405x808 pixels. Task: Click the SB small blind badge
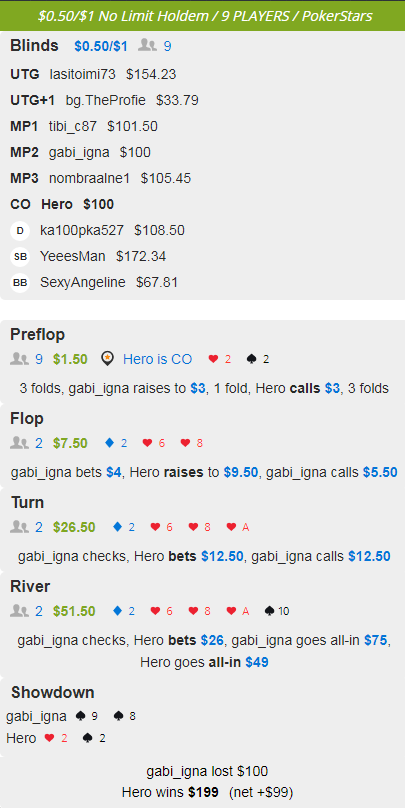pyautogui.click(x=20, y=257)
